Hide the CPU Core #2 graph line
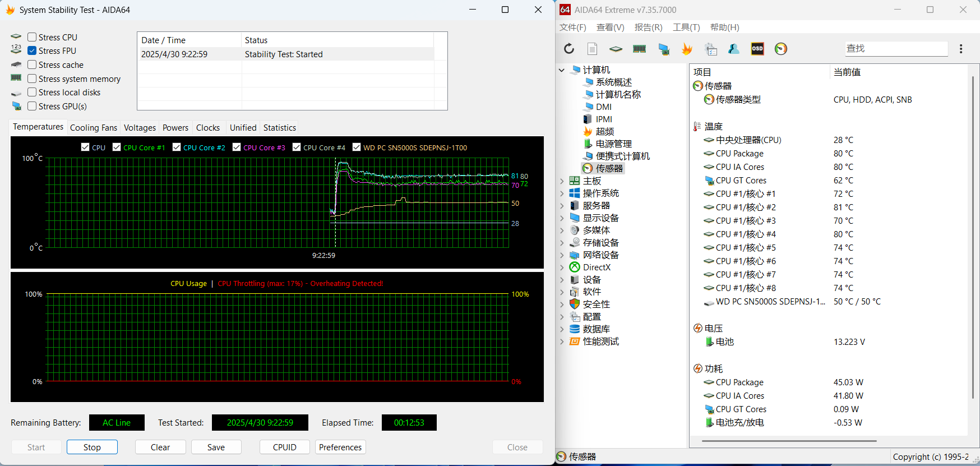 point(177,147)
